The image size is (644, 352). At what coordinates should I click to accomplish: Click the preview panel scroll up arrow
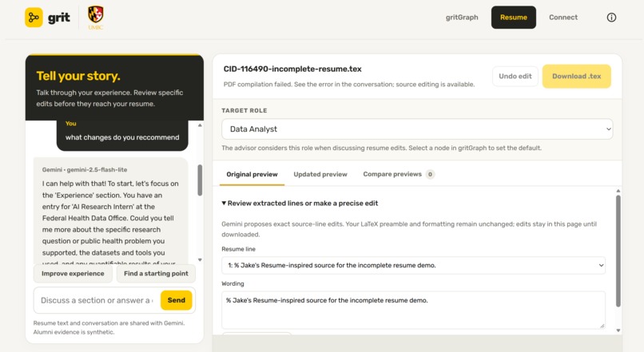(618, 191)
